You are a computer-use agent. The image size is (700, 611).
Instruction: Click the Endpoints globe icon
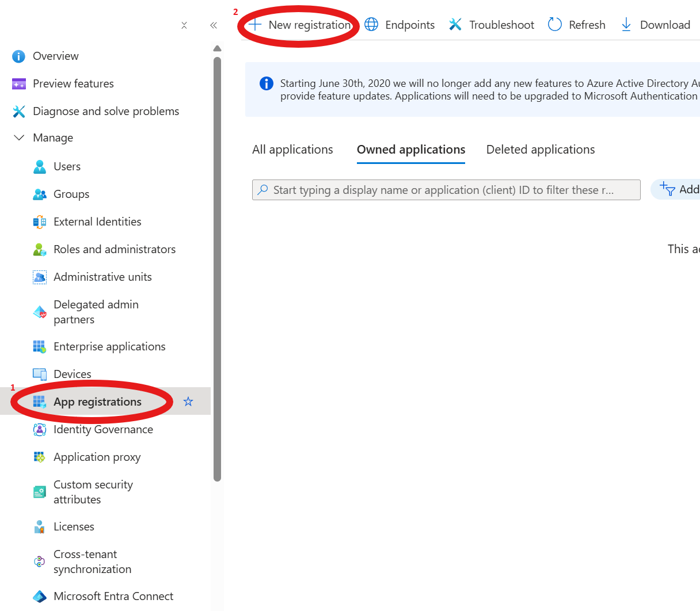pos(371,25)
